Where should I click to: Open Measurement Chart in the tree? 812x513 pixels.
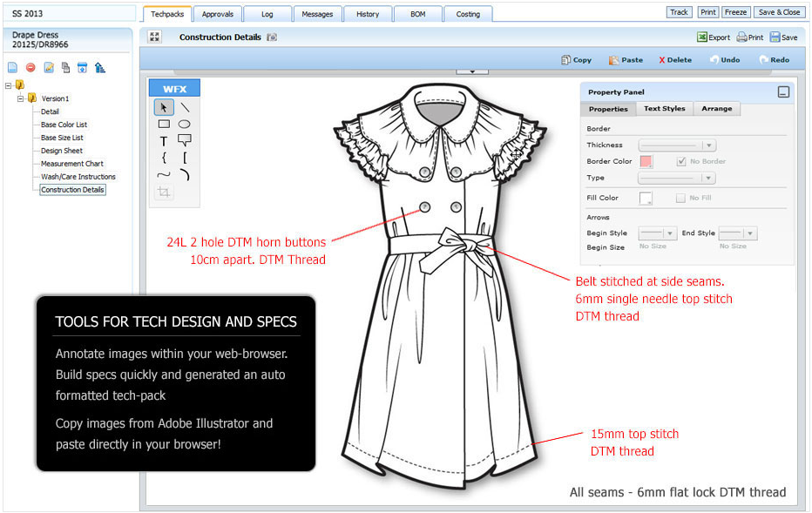[72, 164]
